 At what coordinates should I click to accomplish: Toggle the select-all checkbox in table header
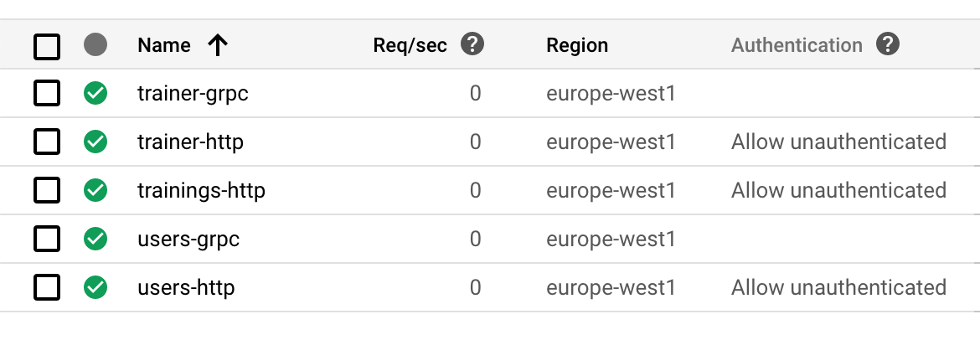pyautogui.click(x=47, y=45)
